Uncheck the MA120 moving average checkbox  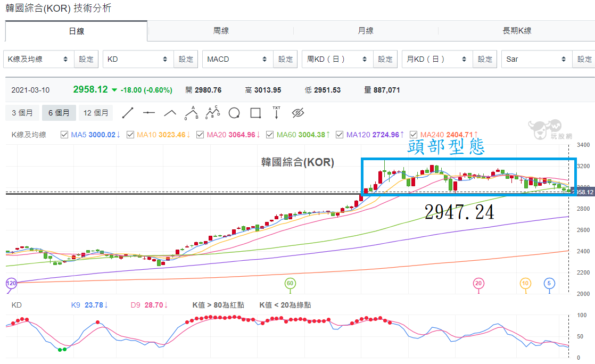pyautogui.click(x=340, y=135)
